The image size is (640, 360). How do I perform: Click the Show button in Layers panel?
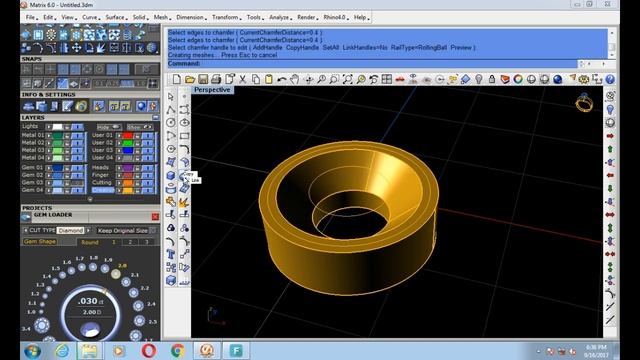(140, 127)
